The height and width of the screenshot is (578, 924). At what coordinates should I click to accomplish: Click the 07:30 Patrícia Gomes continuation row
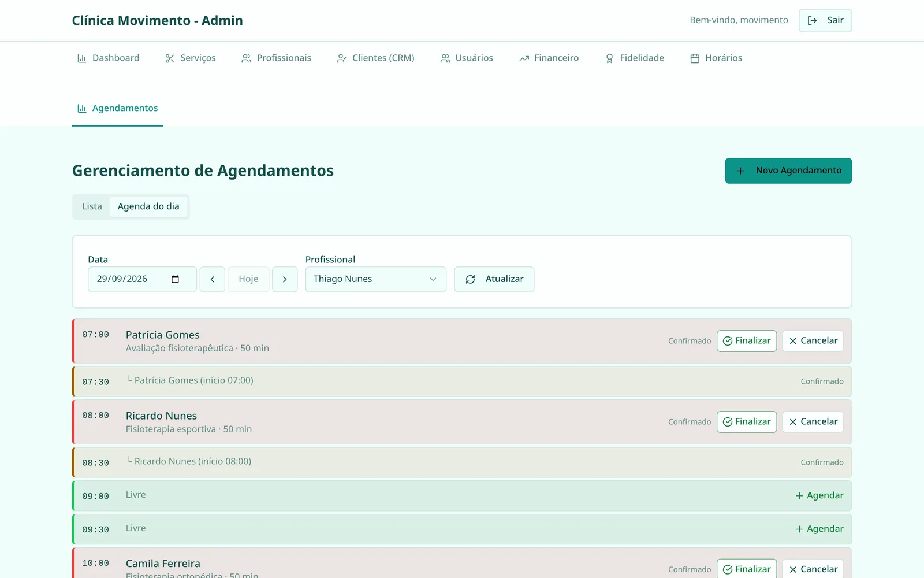(x=462, y=381)
